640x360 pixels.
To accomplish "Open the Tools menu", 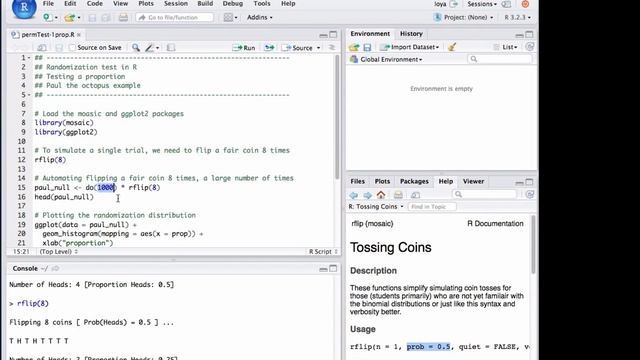I will tap(262, 4).
